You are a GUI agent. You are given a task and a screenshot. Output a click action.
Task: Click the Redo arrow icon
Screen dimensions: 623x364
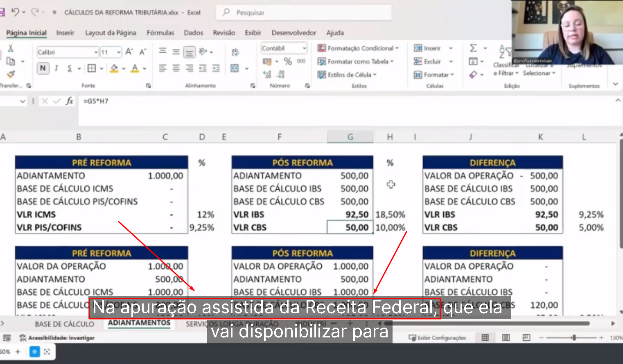pos(35,12)
